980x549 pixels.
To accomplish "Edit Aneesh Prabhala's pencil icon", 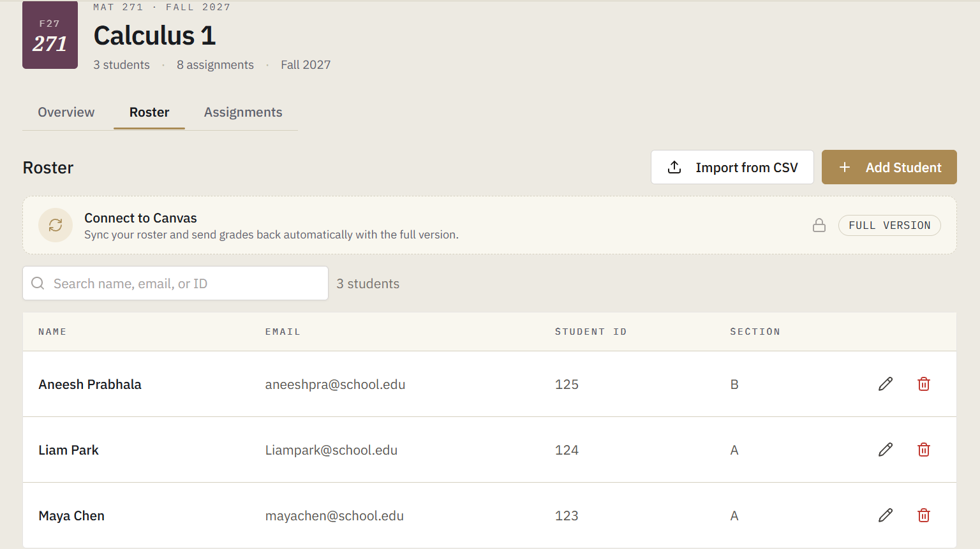I will click(886, 384).
